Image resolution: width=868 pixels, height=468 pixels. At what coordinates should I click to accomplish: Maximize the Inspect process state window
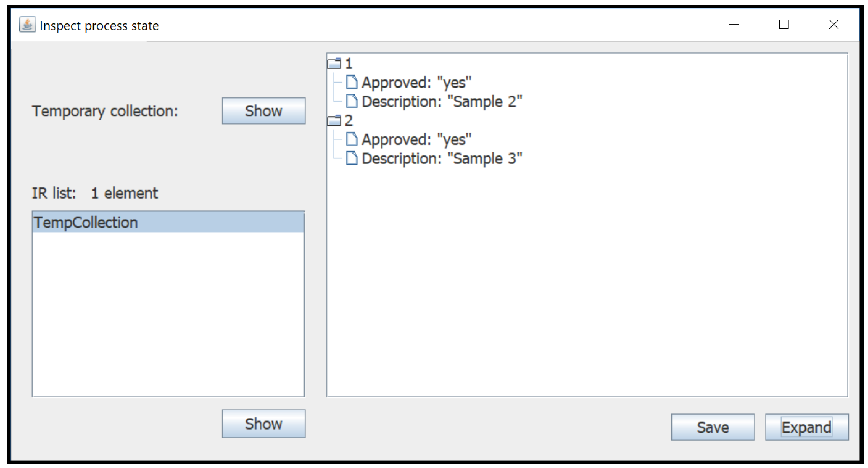click(x=783, y=24)
